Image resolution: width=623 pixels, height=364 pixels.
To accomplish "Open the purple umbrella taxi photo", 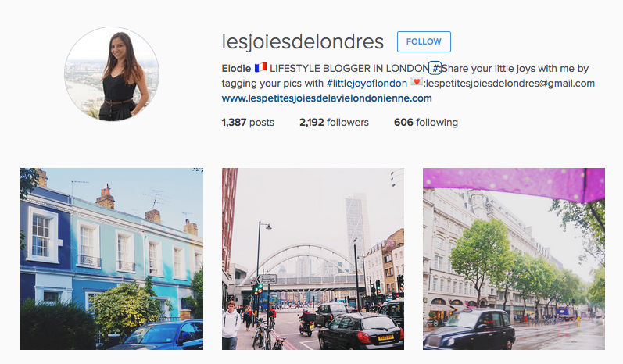I will (x=514, y=259).
